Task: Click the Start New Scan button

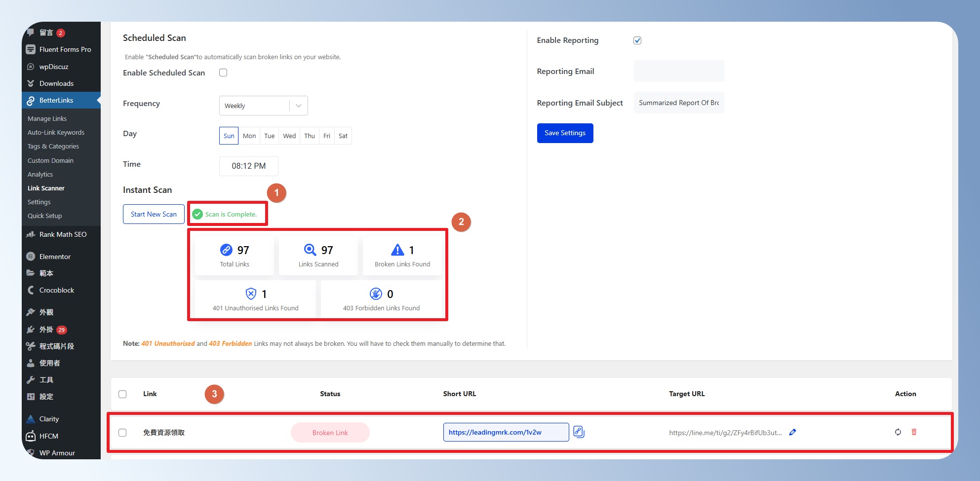Action: tap(154, 214)
